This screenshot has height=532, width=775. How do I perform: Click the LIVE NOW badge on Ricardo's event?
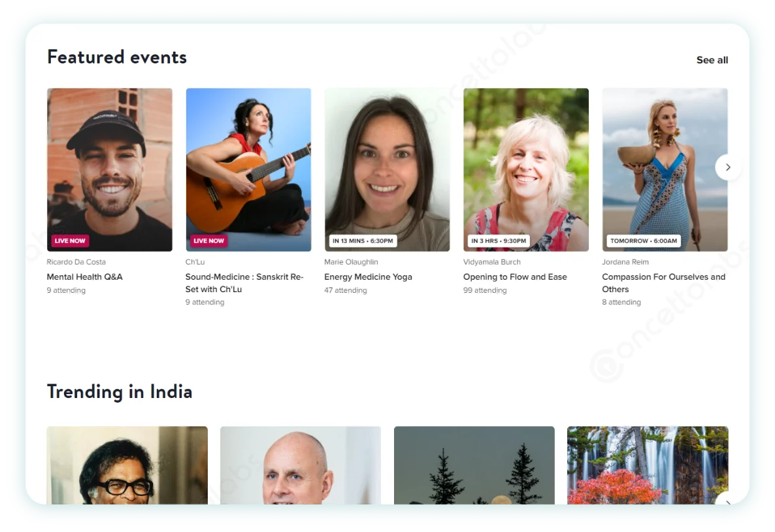(70, 241)
